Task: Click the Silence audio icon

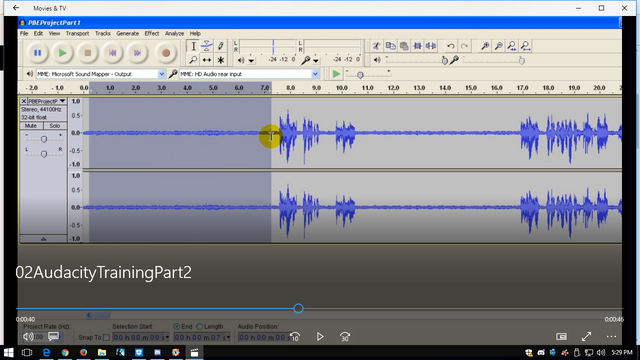Action: click(x=431, y=46)
